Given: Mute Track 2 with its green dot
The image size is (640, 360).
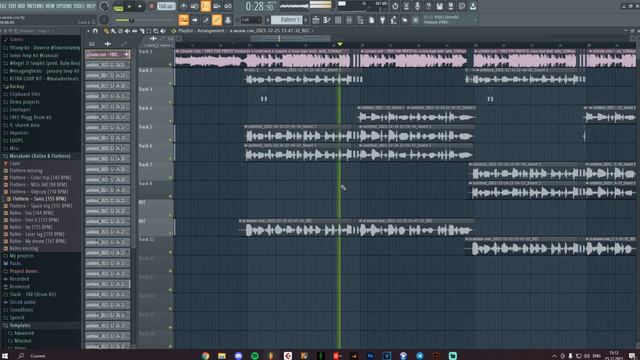Looking at the screenshot, I should pos(171,83).
